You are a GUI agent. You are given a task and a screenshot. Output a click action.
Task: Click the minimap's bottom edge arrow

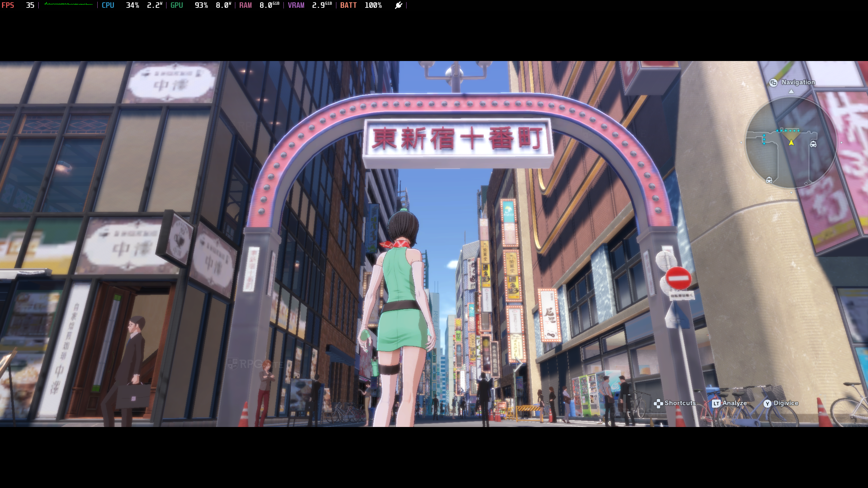791,193
